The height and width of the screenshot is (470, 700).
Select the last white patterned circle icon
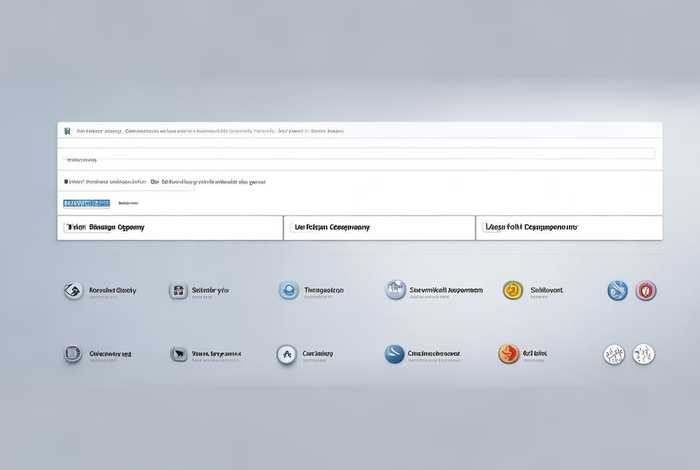[x=644, y=354]
